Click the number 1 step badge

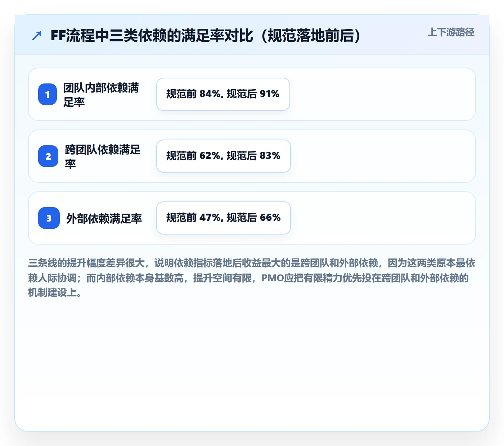(x=48, y=94)
